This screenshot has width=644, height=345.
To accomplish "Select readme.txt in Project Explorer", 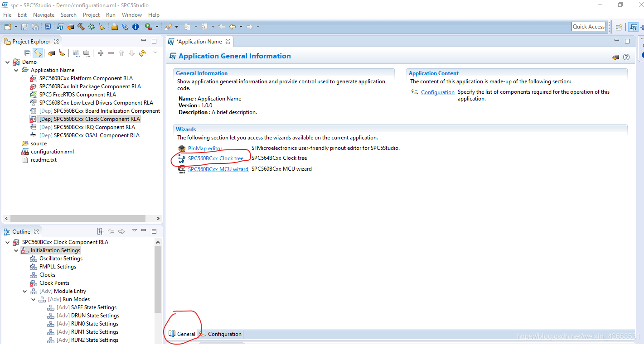I will pos(44,160).
